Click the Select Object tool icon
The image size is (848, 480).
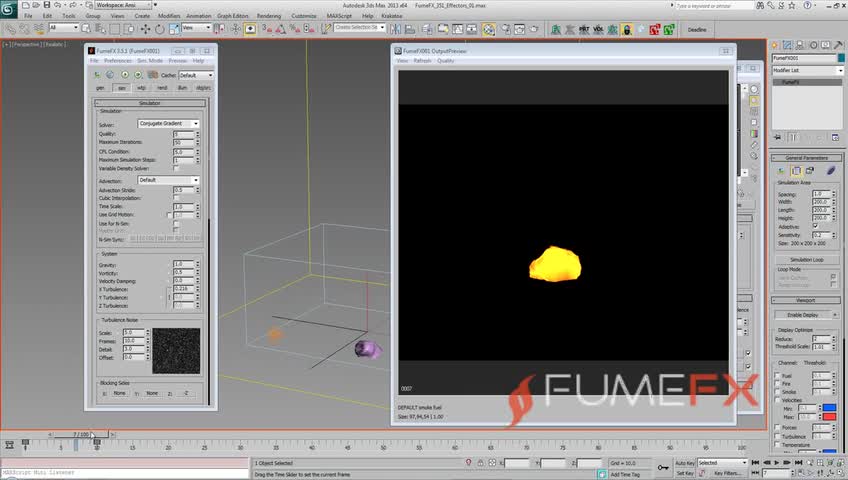click(86, 29)
